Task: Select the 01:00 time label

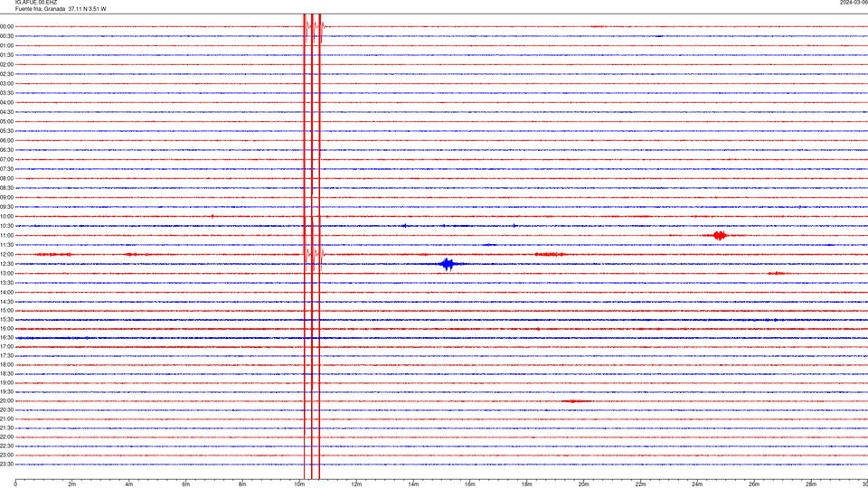Action: pos(6,45)
